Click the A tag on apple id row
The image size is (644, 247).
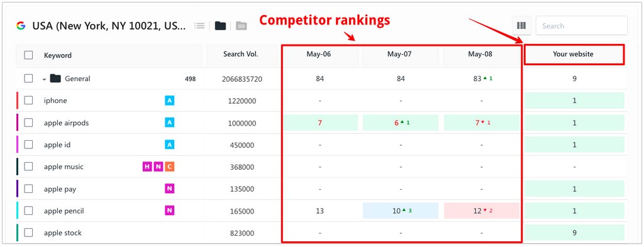[170, 145]
